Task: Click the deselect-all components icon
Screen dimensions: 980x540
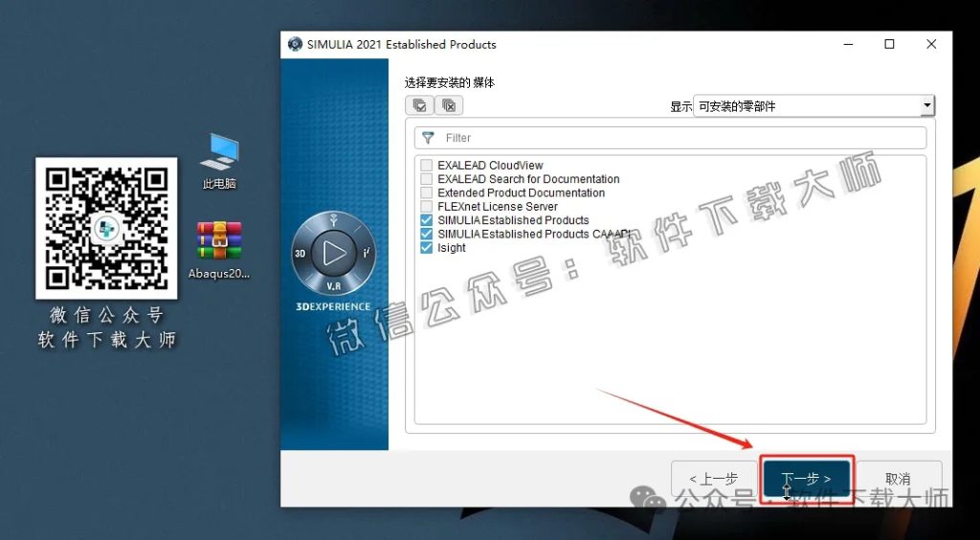Action: point(449,105)
